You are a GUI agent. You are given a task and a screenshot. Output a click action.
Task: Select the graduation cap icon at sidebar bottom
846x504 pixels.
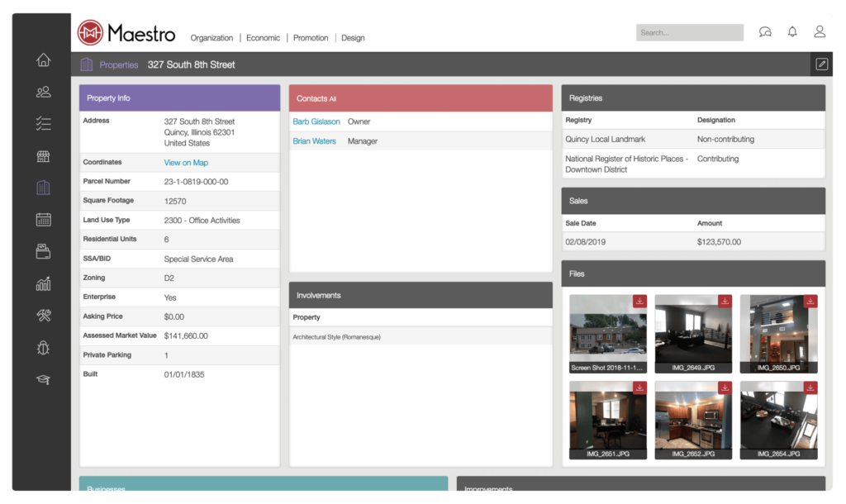coord(42,379)
